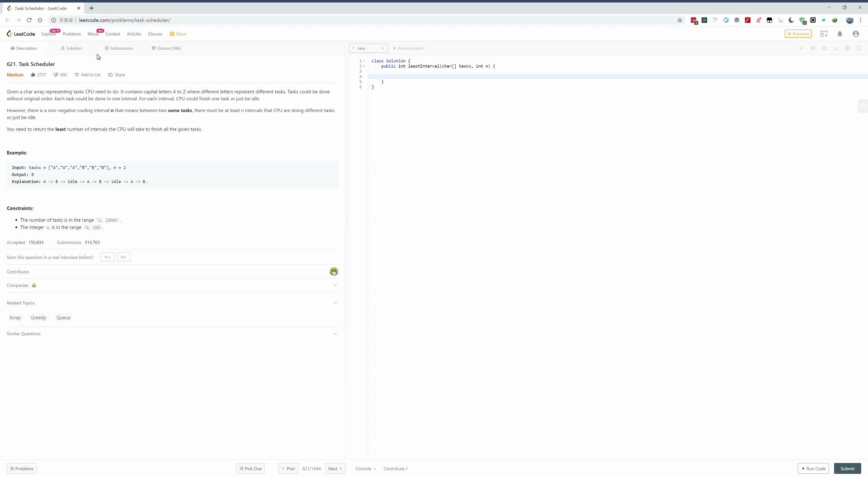This screenshot has height=477, width=868.
Task: Open the Java language dropdown
Action: pyautogui.click(x=368, y=48)
